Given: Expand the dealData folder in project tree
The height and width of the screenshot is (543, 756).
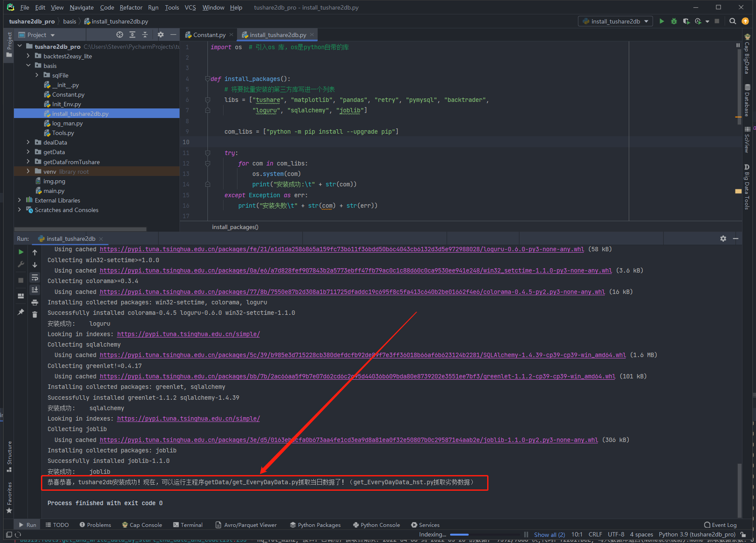Looking at the screenshot, I should click(28, 142).
